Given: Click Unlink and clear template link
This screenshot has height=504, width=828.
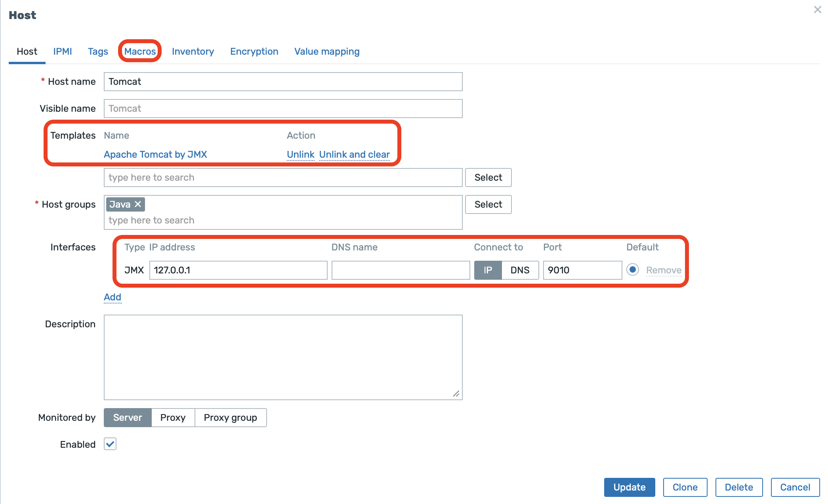Looking at the screenshot, I should point(354,155).
